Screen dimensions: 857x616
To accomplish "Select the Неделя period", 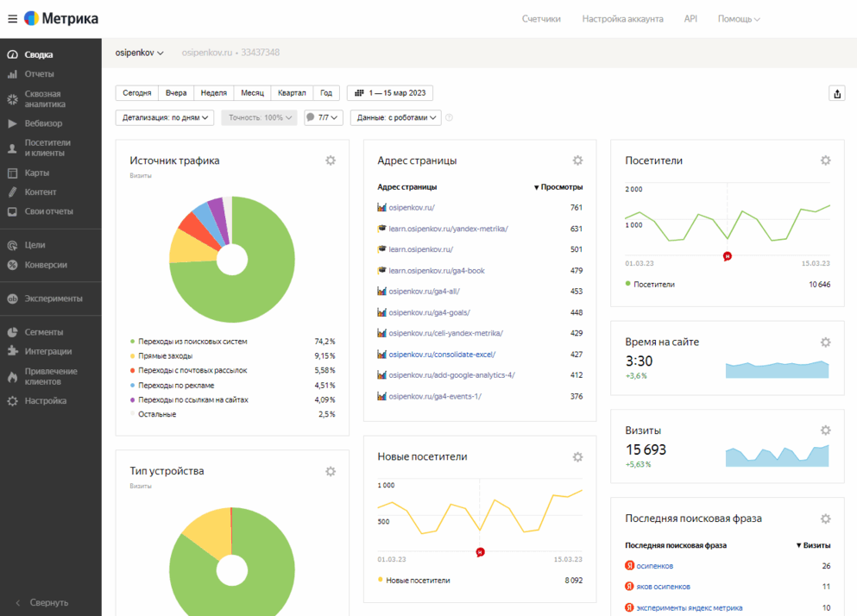I will 214,93.
